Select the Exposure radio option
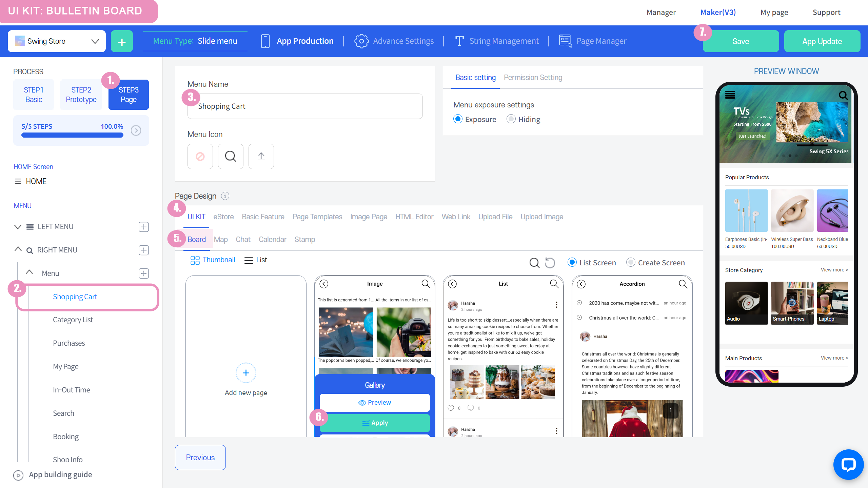 (x=458, y=119)
